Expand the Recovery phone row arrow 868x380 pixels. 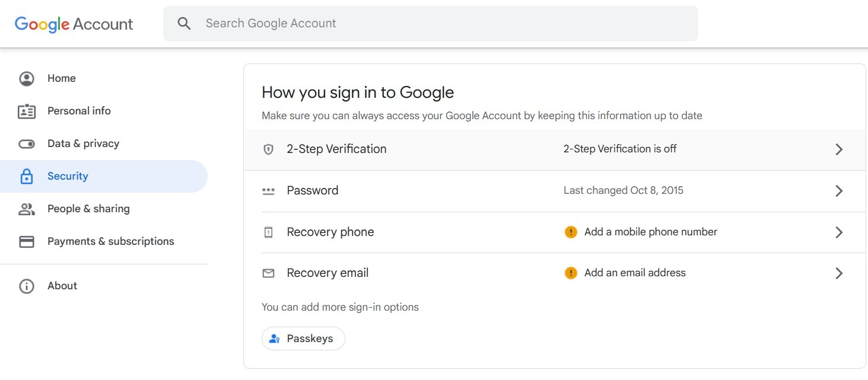click(x=839, y=232)
